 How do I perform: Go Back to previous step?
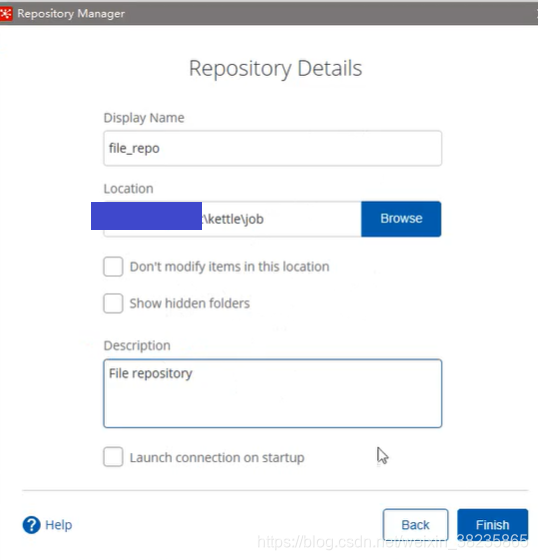click(415, 525)
